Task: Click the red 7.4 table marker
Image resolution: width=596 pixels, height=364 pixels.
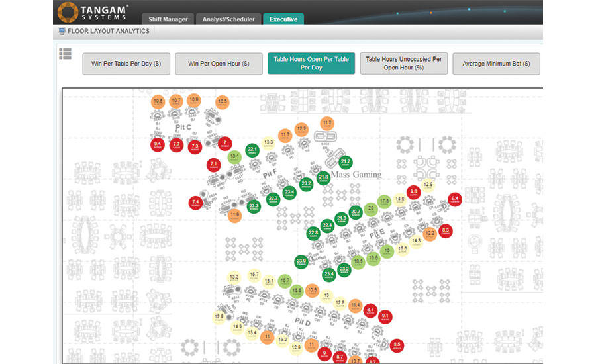Action: pyautogui.click(x=195, y=203)
